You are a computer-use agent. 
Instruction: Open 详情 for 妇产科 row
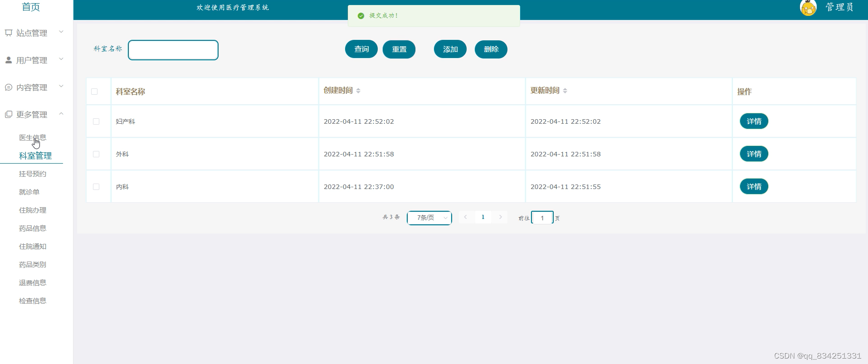coord(754,121)
